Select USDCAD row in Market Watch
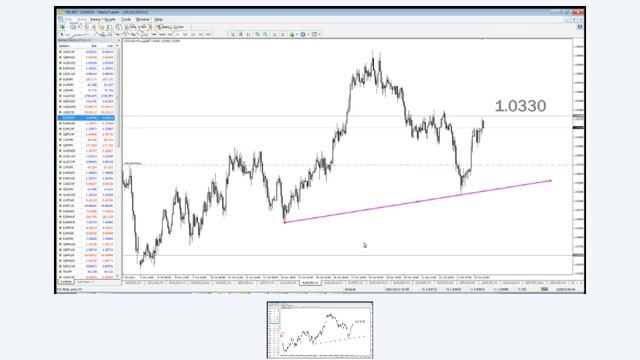The height and width of the screenshot is (360, 640). (x=87, y=74)
